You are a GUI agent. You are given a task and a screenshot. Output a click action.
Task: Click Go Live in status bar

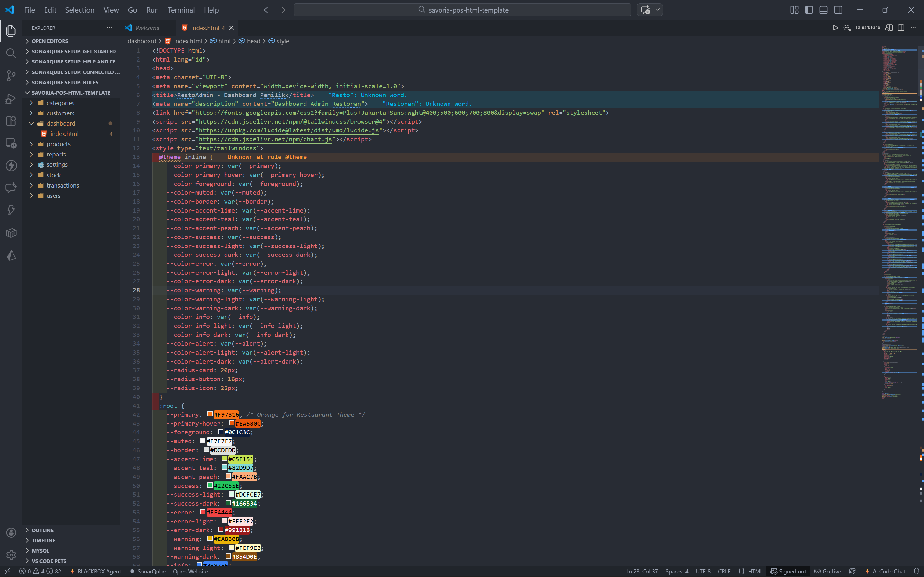click(x=828, y=571)
